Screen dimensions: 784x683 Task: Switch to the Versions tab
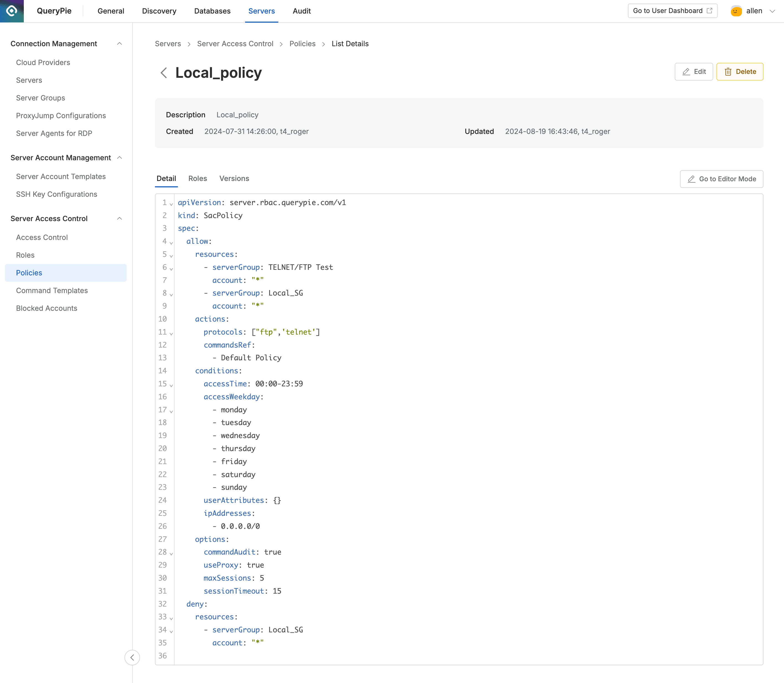tap(234, 178)
